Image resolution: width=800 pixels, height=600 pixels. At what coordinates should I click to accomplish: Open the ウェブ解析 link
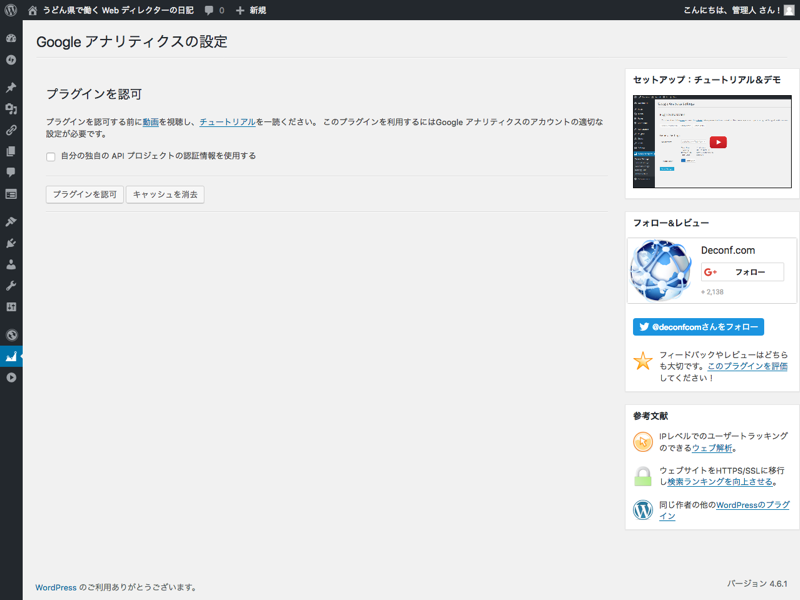712,448
